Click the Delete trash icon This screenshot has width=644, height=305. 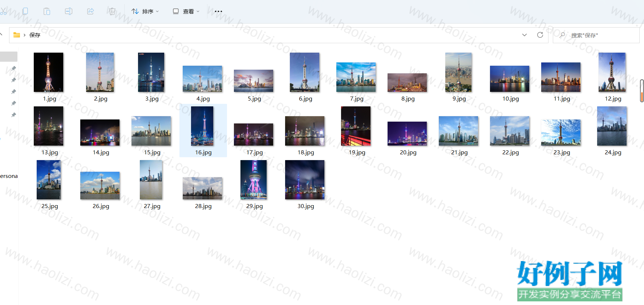pyautogui.click(x=112, y=11)
